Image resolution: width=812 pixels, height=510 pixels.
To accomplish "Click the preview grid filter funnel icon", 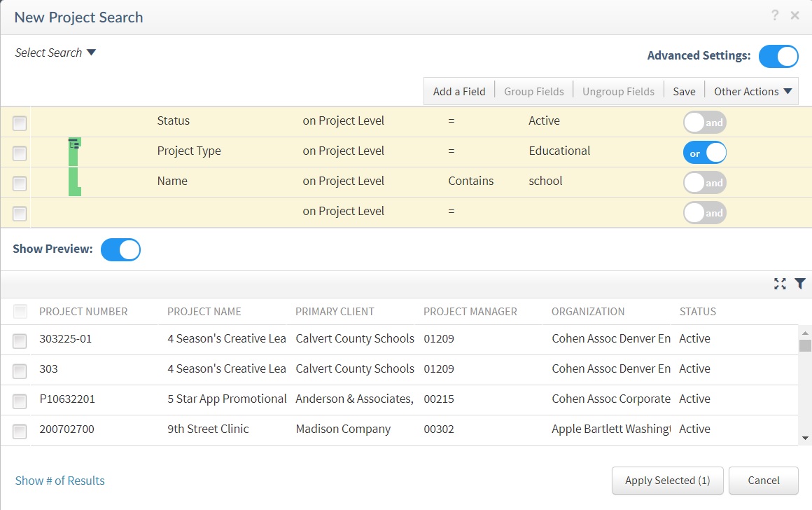I will (800, 284).
